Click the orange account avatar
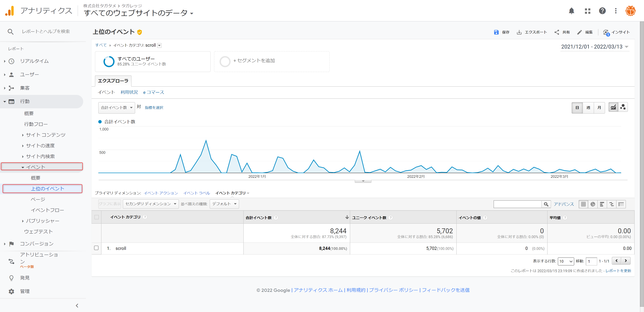644x312 pixels. click(630, 11)
